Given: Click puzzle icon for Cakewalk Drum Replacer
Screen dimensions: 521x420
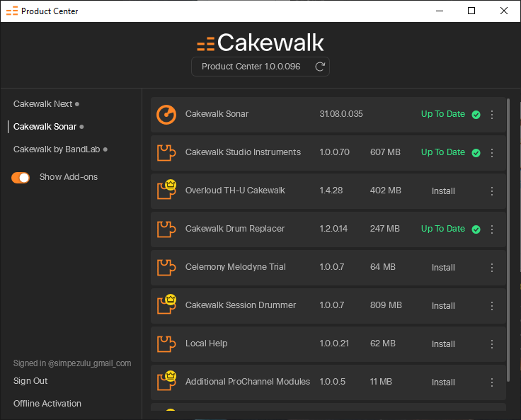Looking at the screenshot, I should (x=166, y=229).
